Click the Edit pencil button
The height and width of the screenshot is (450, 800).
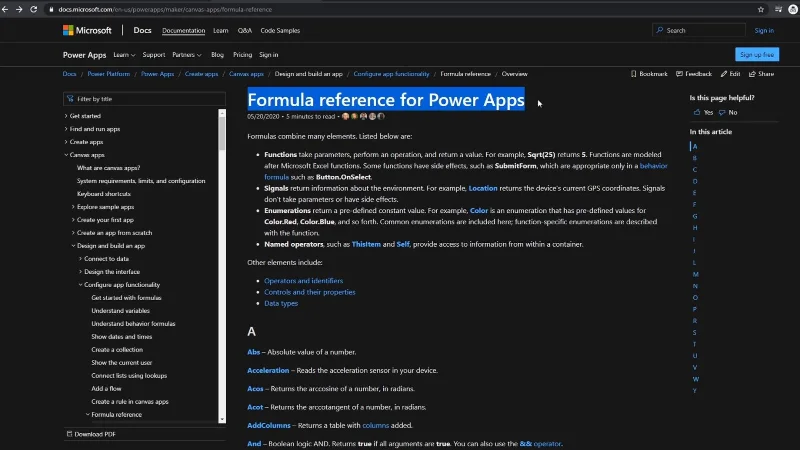[731, 74]
